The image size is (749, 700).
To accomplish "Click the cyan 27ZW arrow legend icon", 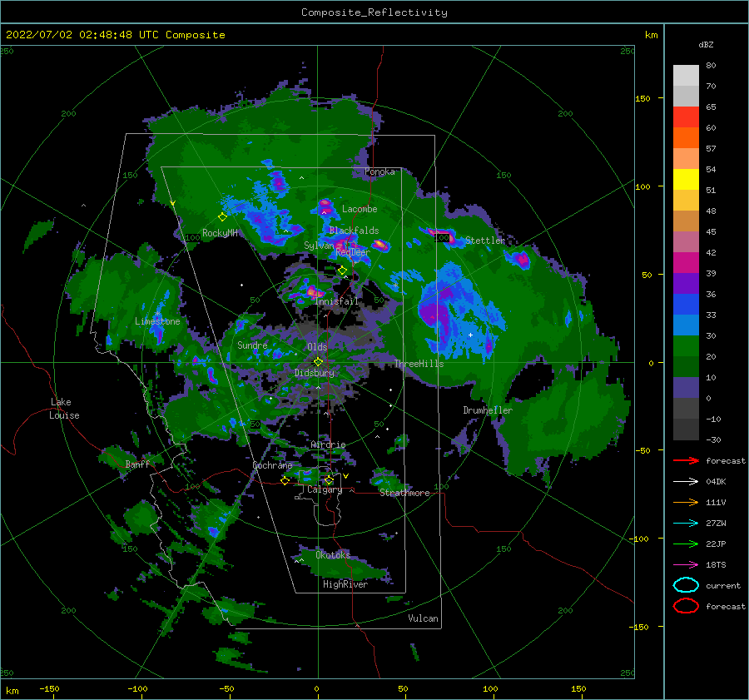I will tap(686, 524).
